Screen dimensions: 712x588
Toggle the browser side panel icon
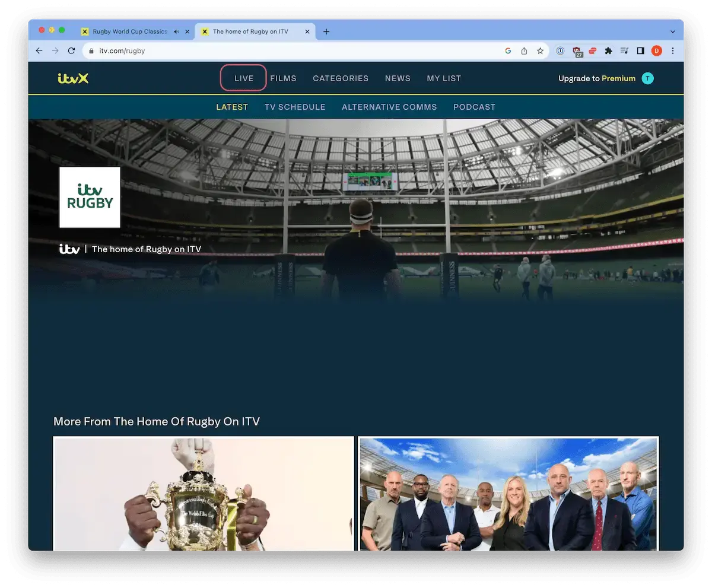[640, 51]
